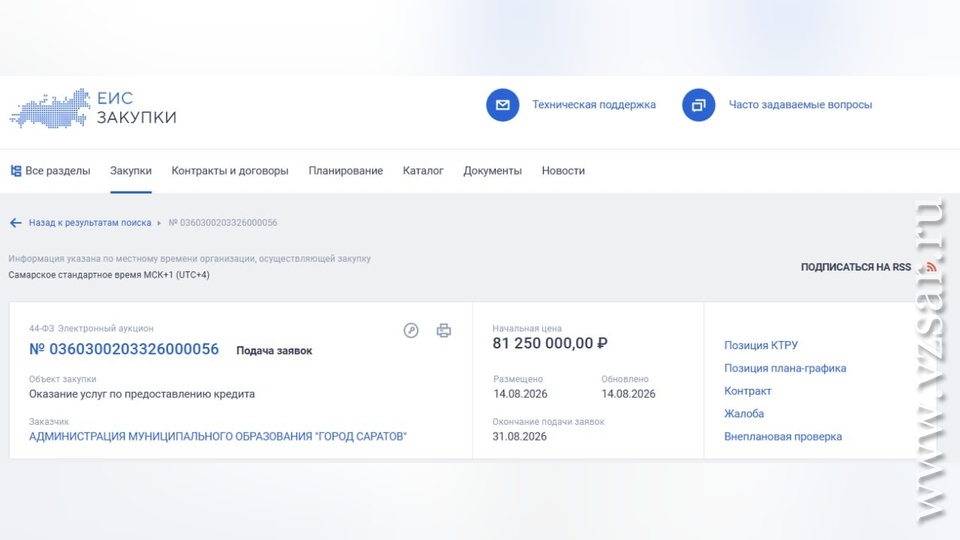The image size is (960, 540).
Task: Click the Техническая поддержка envelope icon
Action: pyautogui.click(x=503, y=105)
